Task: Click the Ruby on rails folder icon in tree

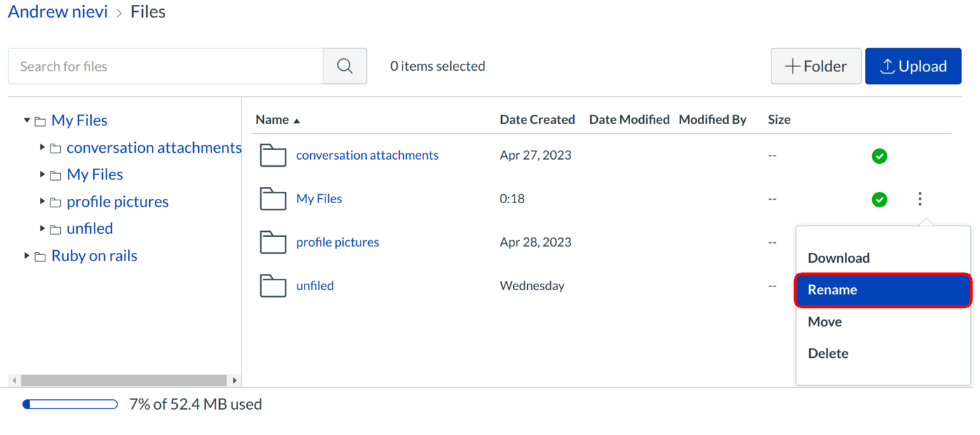Action: (x=41, y=256)
